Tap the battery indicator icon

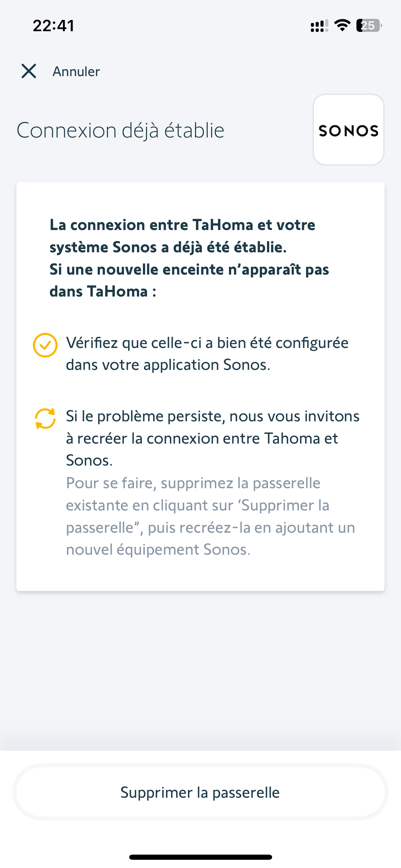click(x=368, y=25)
